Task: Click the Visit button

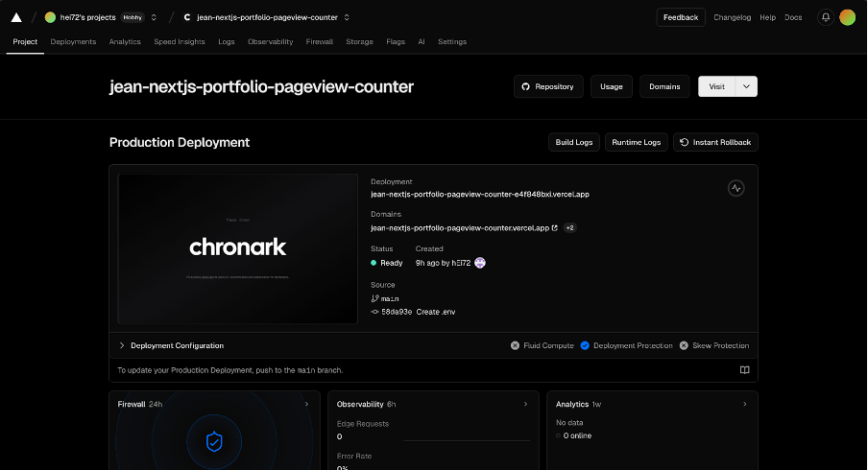Action: pos(717,87)
